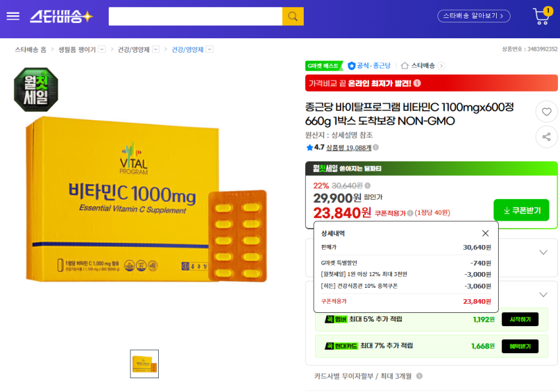
Task: Click info icon next to 상품평 count
Action: 376,147
